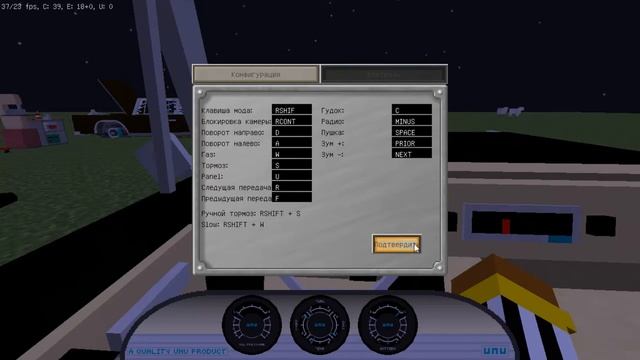Click the Радио label
The height and width of the screenshot is (360, 640).
333,122
